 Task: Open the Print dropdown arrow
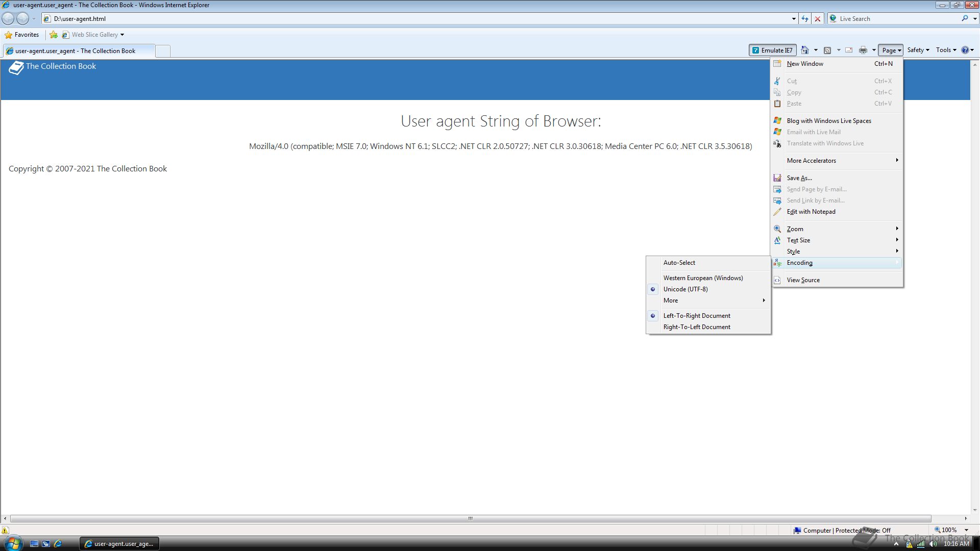(874, 50)
